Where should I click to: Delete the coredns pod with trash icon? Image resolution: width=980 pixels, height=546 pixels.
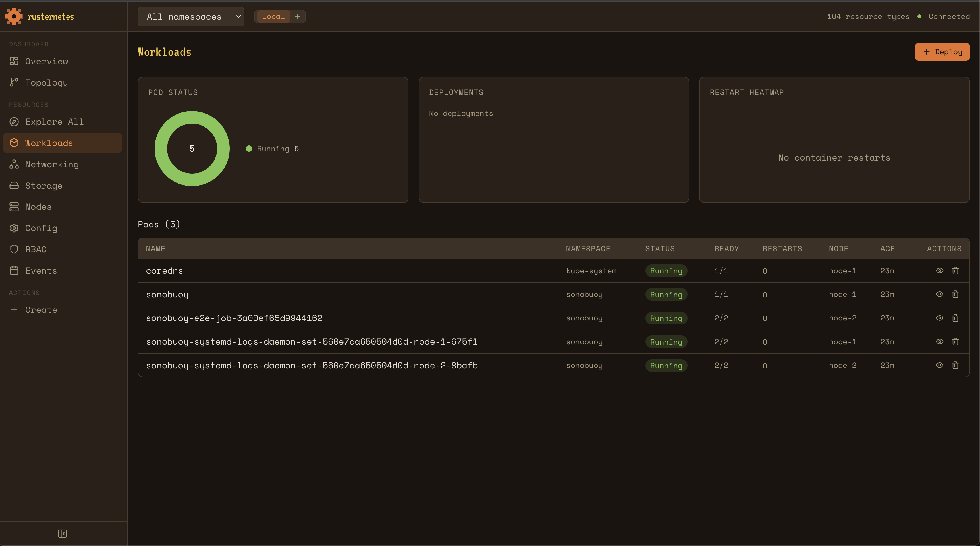955,271
